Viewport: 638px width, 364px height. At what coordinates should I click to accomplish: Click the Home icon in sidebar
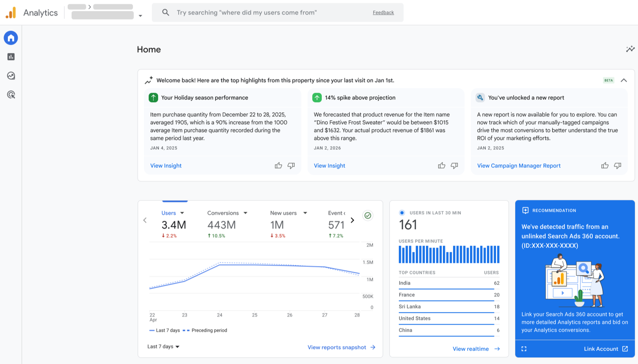[x=11, y=38]
